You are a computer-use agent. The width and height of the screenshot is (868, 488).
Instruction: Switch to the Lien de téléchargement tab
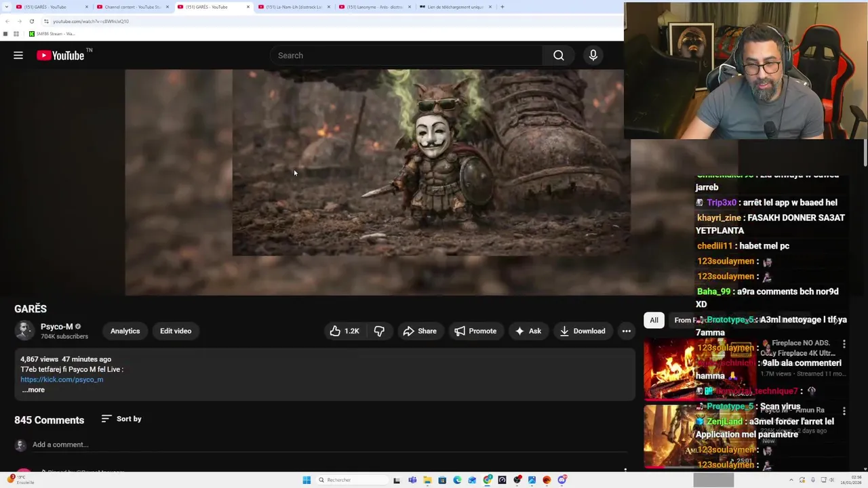[454, 7]
